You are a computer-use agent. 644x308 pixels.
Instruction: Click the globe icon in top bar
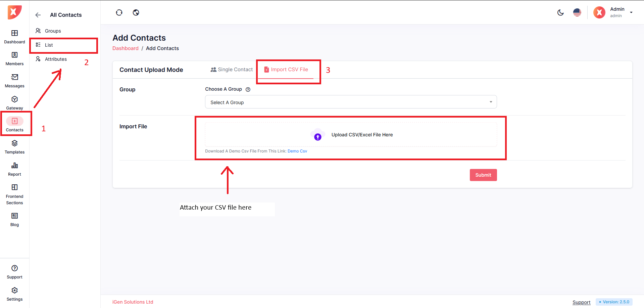click(x=136, y=13)
